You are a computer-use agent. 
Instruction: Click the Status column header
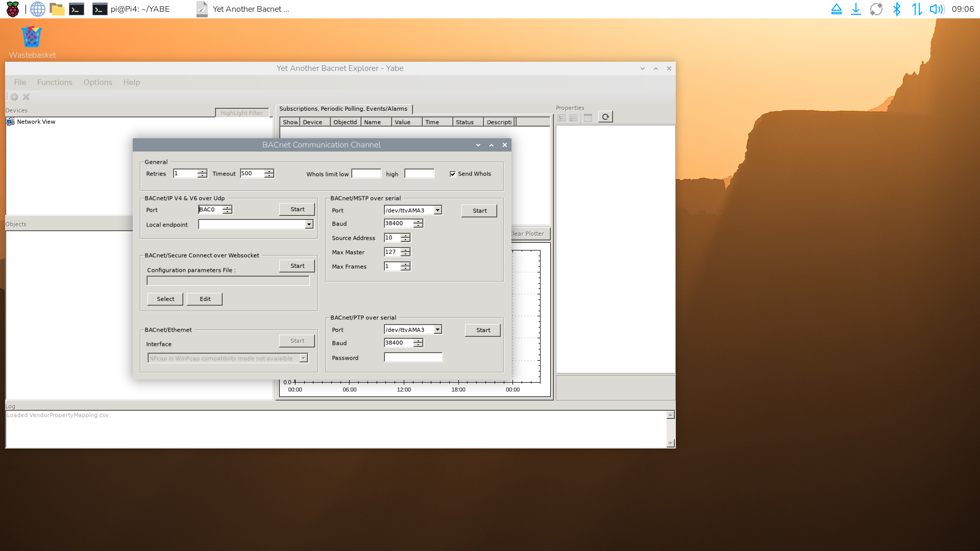click(x=468, y=122)
